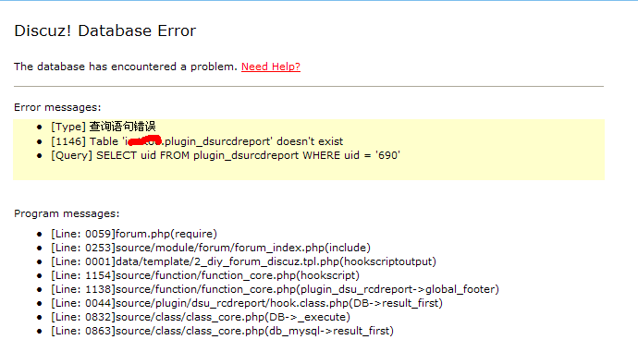Click the Line 0044 hook.class.php entry
Screen dimensions: 638x364
tap(247, 303)
